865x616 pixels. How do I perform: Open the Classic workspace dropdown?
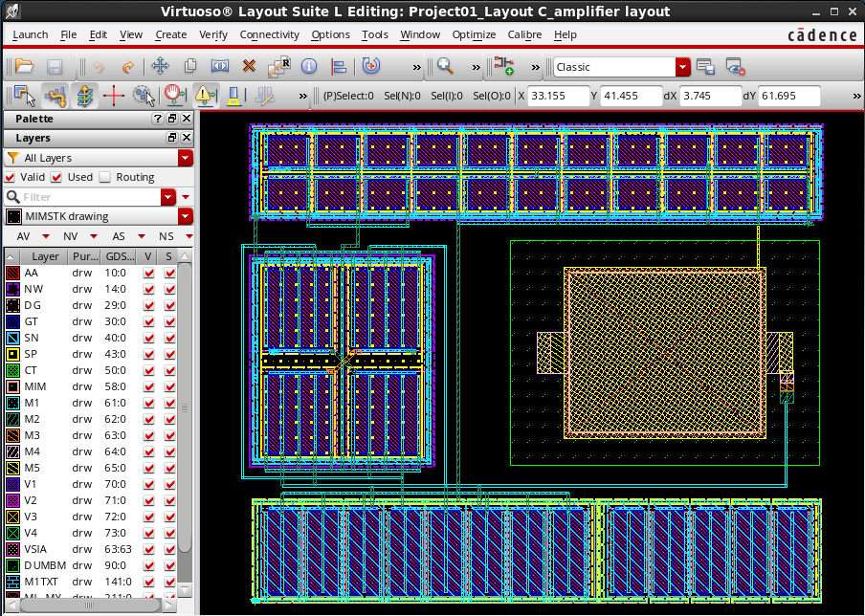click(683, 67)
